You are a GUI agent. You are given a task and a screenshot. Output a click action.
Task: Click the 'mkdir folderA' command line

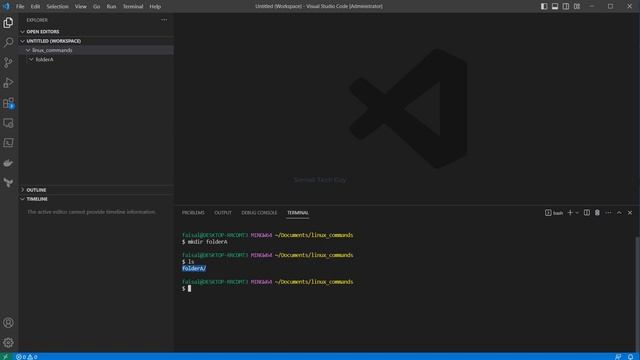pos(204,242)
